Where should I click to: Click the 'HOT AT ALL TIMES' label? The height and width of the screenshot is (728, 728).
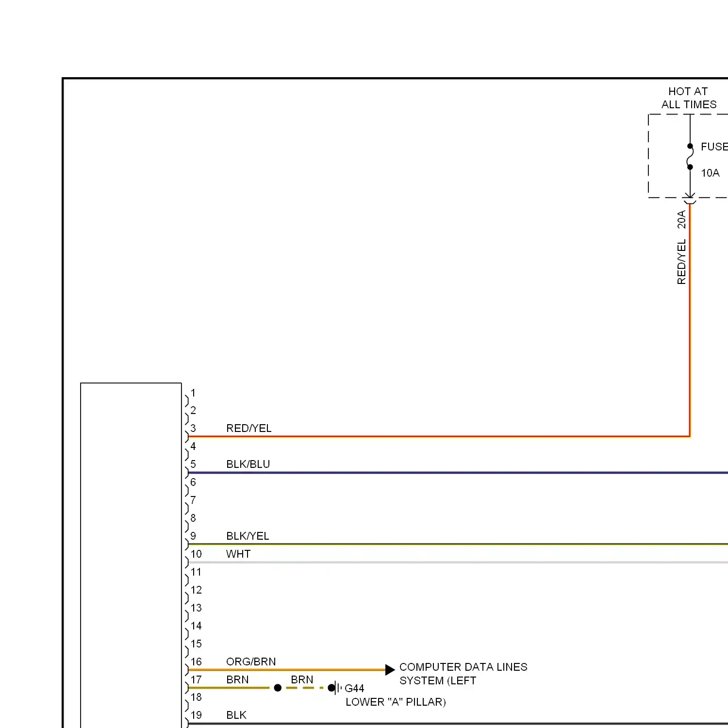(689, 98)
